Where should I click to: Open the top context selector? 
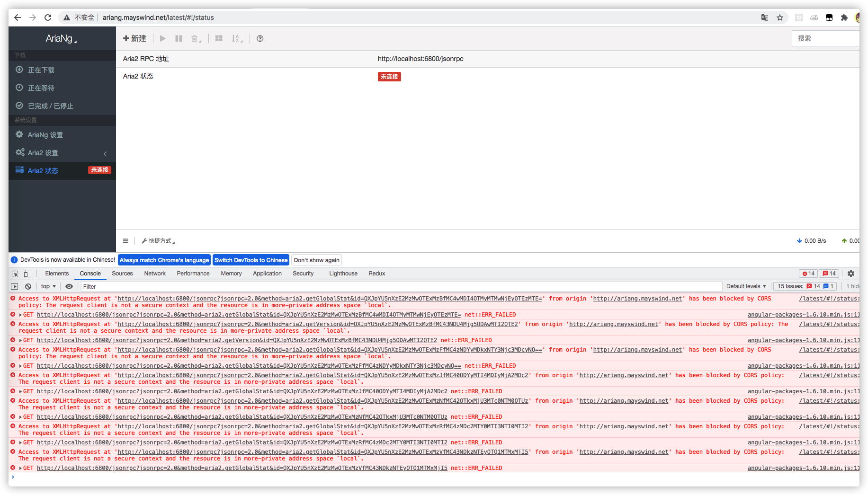48,286
